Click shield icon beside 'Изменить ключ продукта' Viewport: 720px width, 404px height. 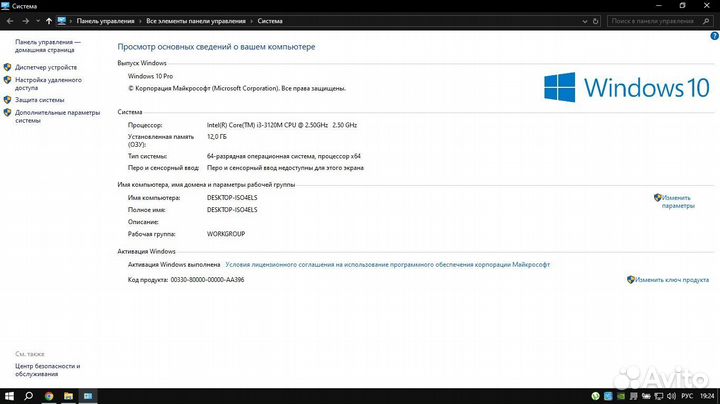[x=631, y=280]
